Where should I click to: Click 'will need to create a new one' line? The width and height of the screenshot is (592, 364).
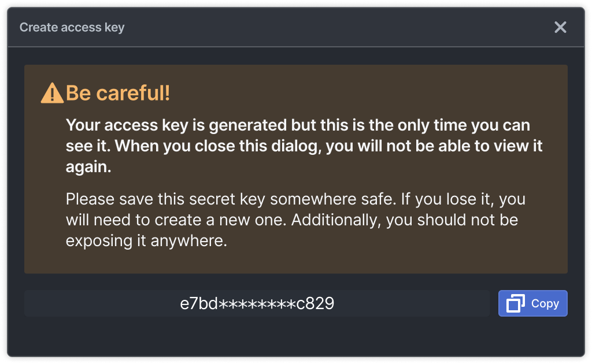(x=292, y=220)
